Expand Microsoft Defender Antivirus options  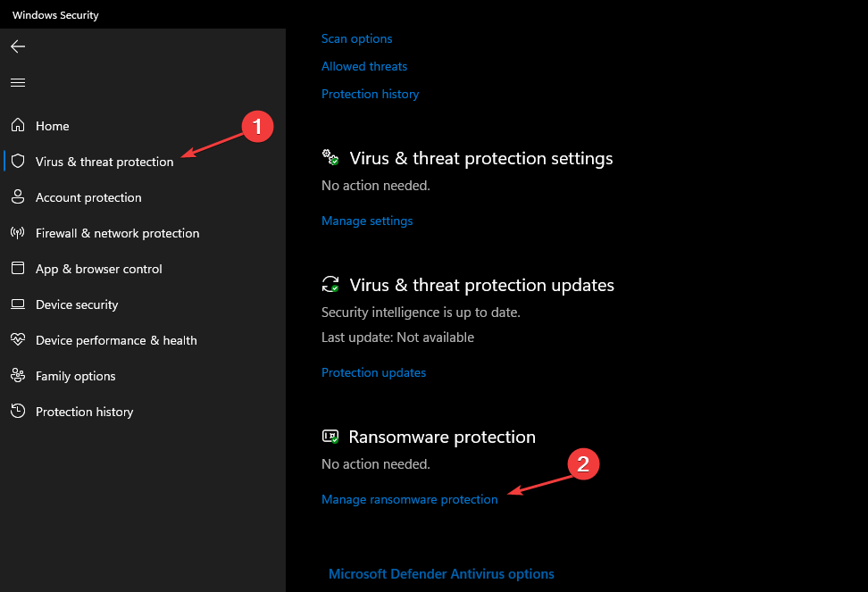click(x=441, y=574)
